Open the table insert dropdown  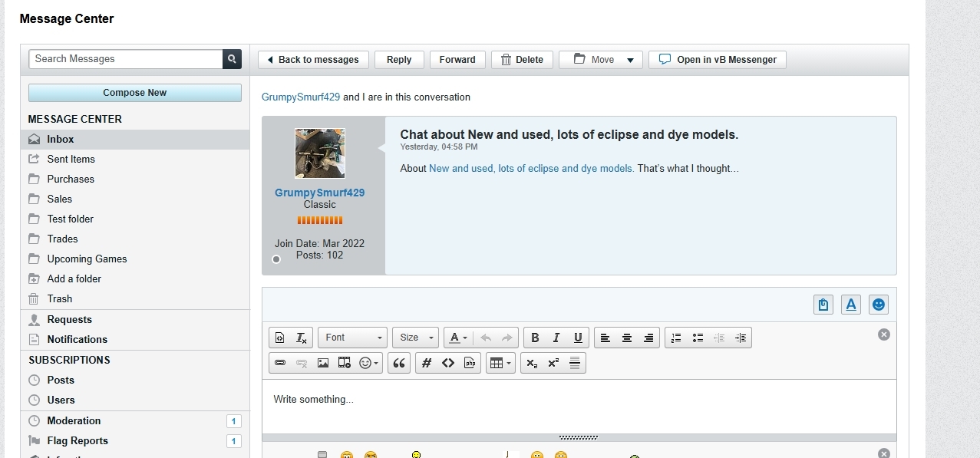500,363
